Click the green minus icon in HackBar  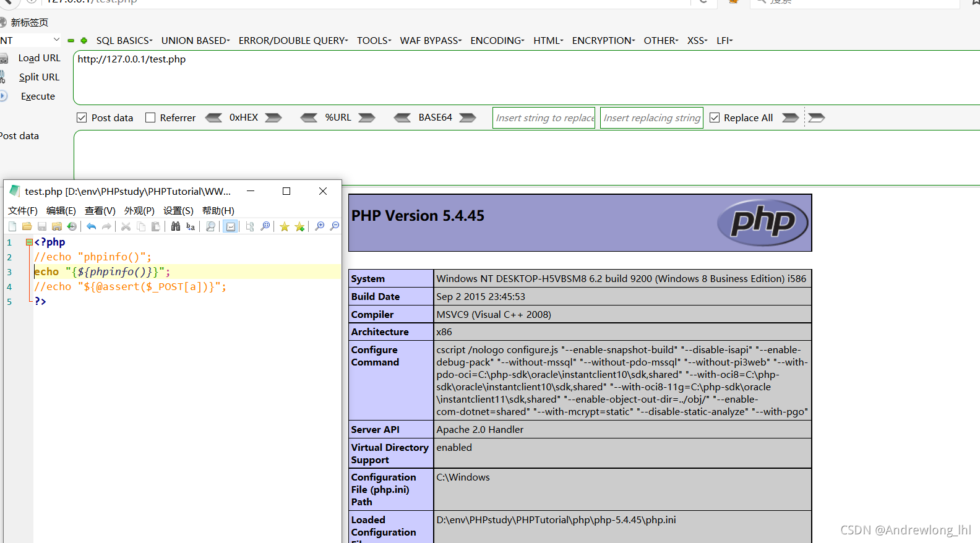[x=71, y=41]
